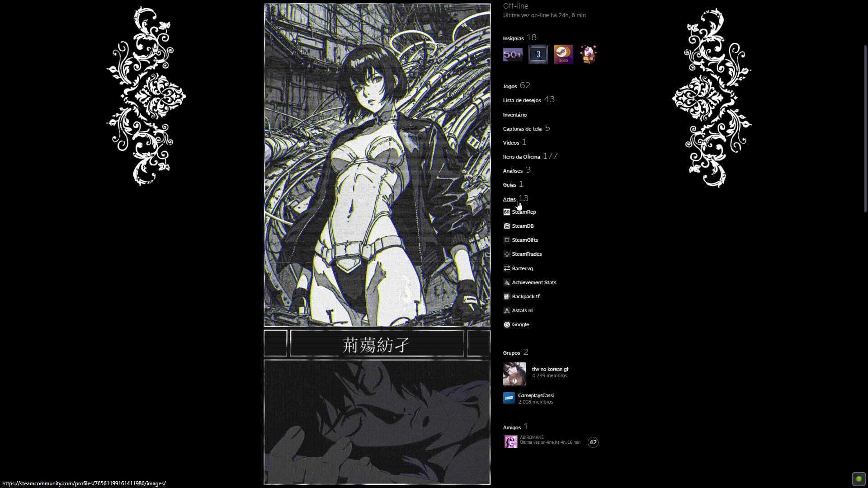Open friend ABIROMANE's avatar
868x488 pixels.
pyautogui.click(x=511, y=441)
